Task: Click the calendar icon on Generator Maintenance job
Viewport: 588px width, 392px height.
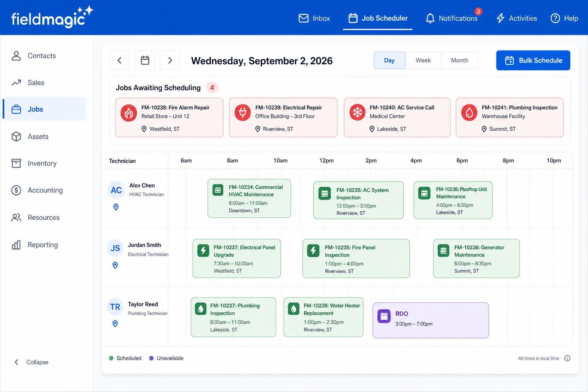Action: [443, 251]
